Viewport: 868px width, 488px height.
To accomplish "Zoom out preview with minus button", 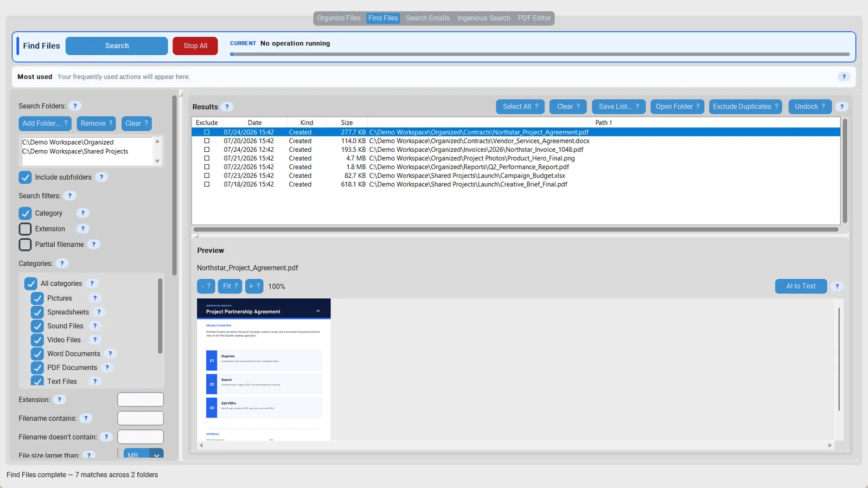I will pos(206,286).
